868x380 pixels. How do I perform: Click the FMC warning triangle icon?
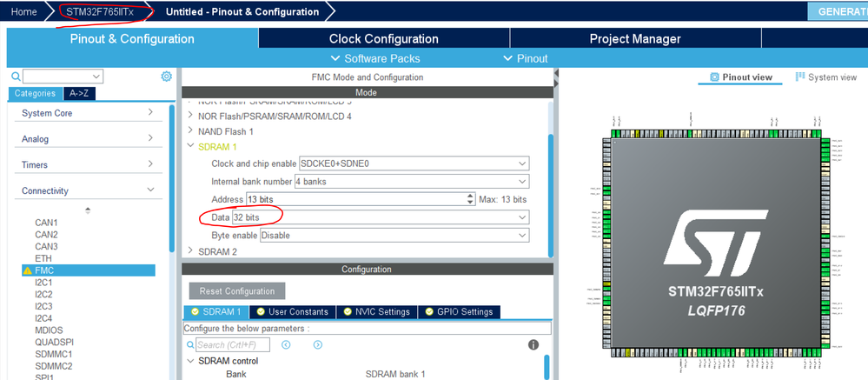point(27,270)
